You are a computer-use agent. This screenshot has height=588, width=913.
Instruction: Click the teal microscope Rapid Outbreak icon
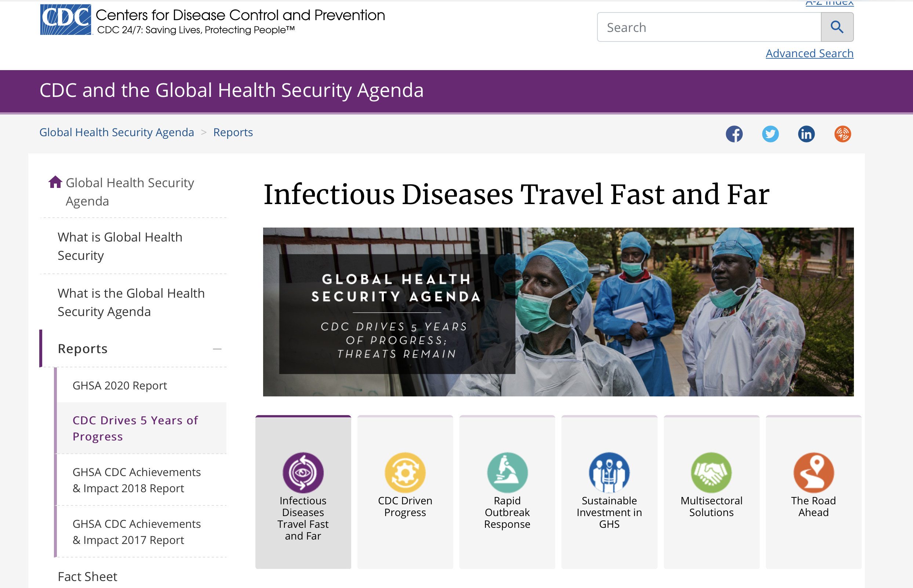point(507,473)
